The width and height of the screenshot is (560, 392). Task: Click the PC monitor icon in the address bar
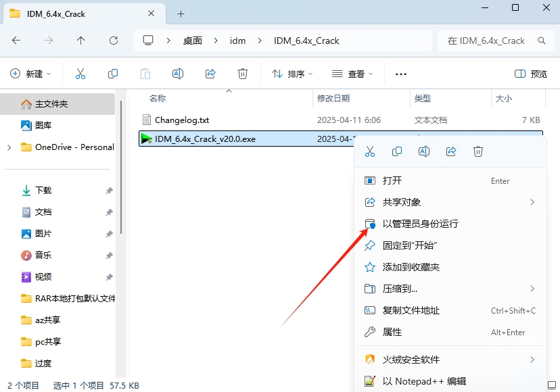click(148, 41)
